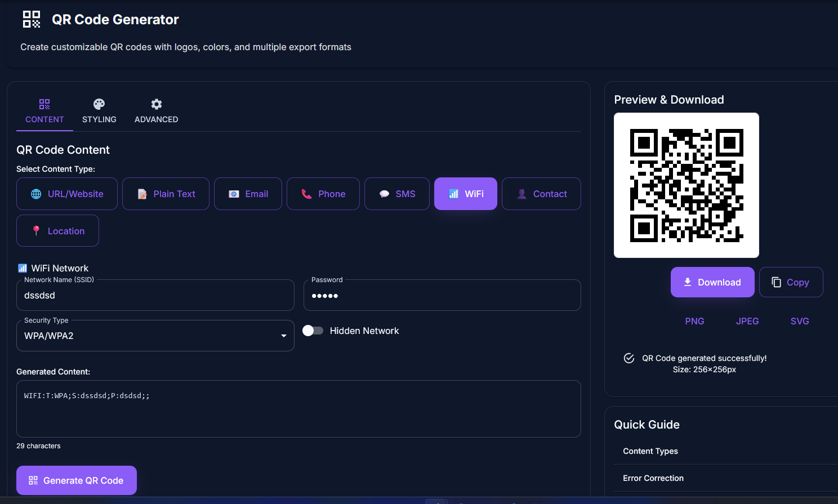Click the download arrow icon
This screenshot has width=838, height=504.
[688, 282]
